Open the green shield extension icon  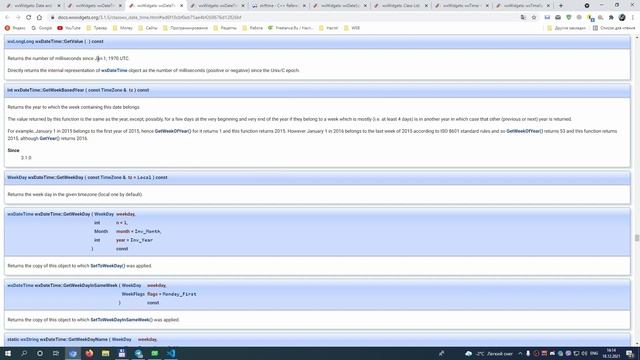[x=569, y=18]
